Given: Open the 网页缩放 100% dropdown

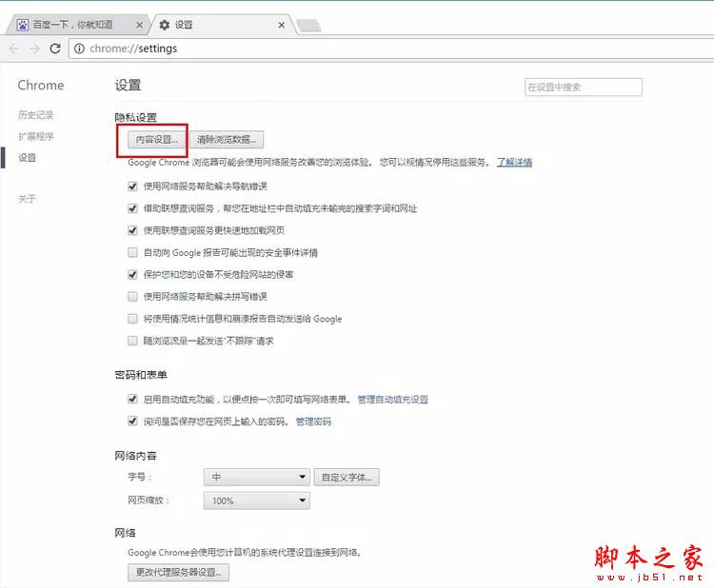Looking at the screenshot, I should pyautogui.click(x=257, y=500).
